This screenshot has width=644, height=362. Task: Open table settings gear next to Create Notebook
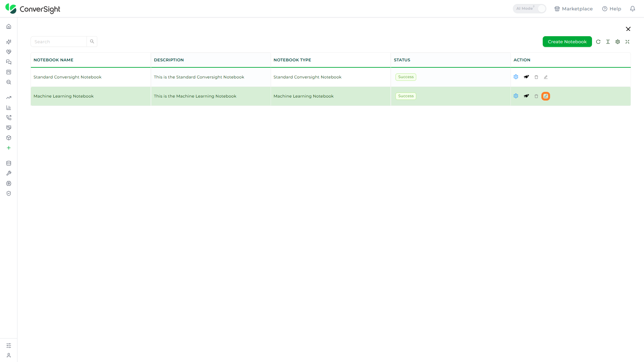pyautogui.click(x=618, y=42)
